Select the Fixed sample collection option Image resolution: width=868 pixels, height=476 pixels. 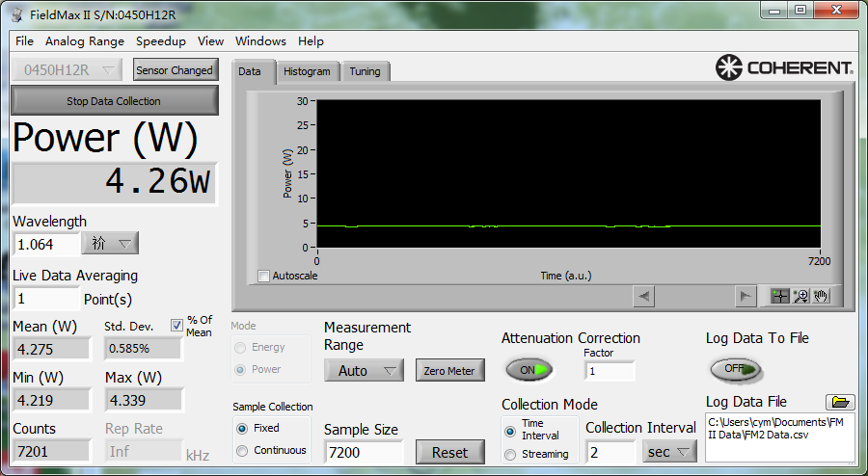point(242,429)
